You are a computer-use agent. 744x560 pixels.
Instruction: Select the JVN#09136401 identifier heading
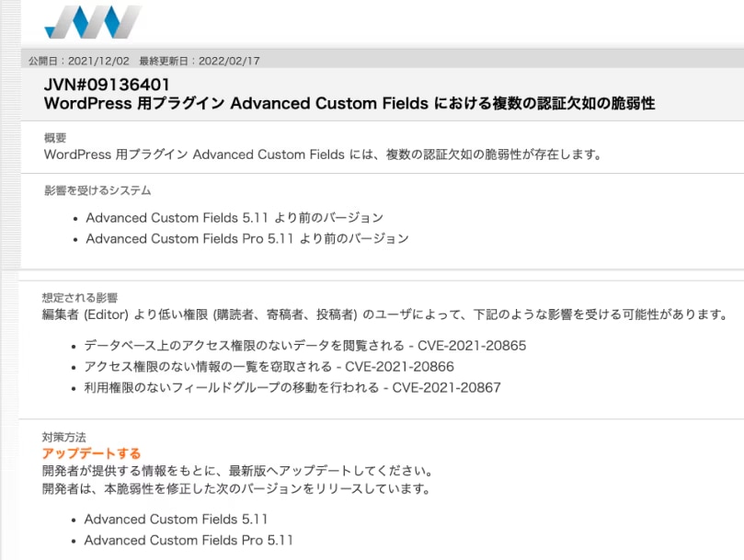[x=107, y=85]
